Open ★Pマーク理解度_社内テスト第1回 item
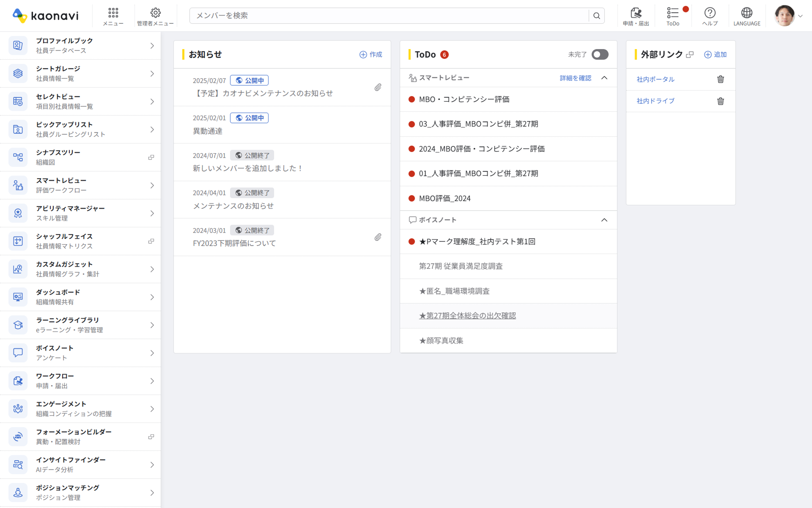The width and height of the screenshot is (812, 508). [x=477, y=242]
